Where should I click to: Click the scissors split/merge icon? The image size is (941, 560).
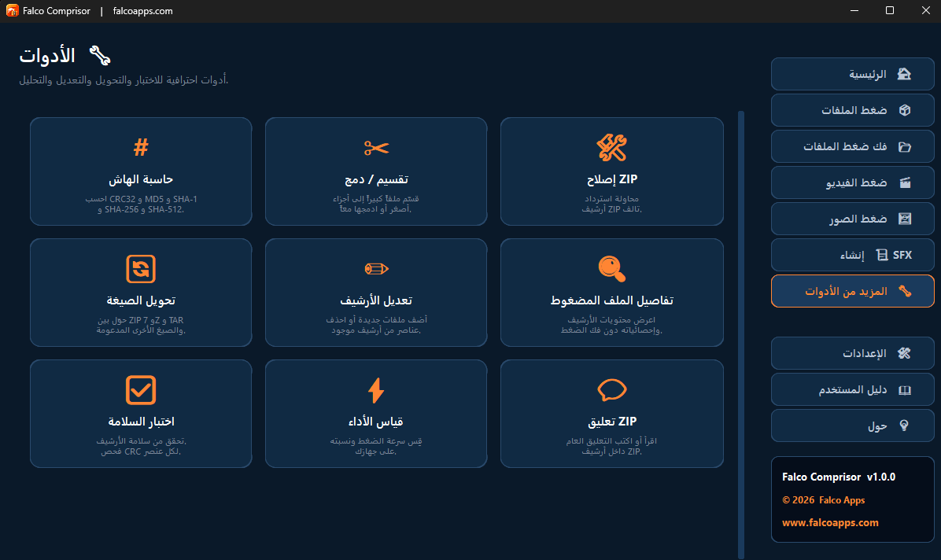376,147
